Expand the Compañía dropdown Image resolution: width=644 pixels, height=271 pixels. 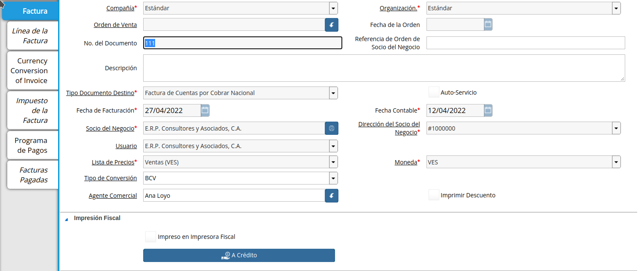pos(333,8)
